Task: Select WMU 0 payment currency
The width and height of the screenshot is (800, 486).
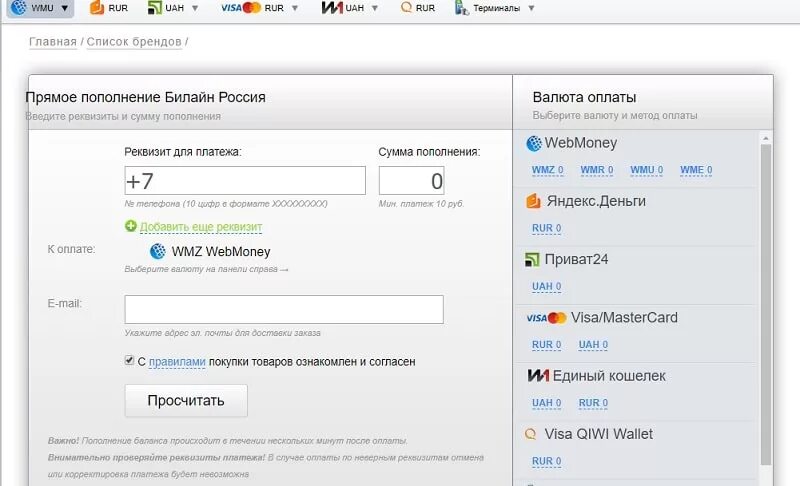Action: pos(646,170)
